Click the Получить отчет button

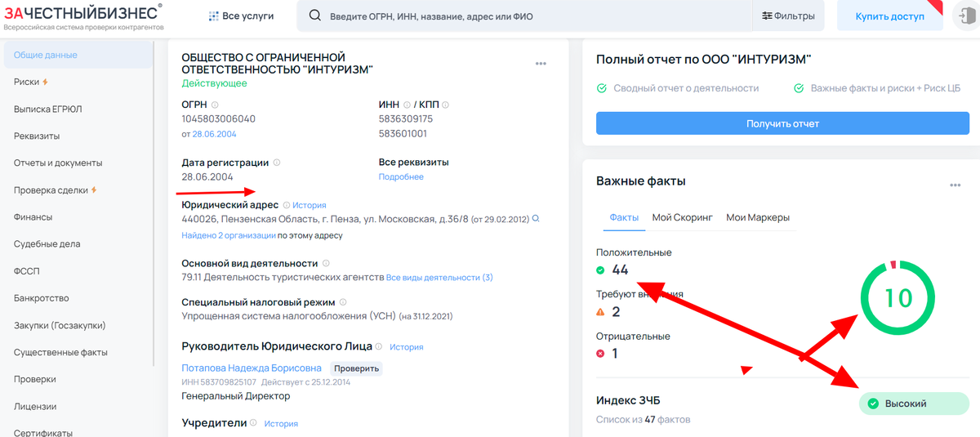[782, 123]
